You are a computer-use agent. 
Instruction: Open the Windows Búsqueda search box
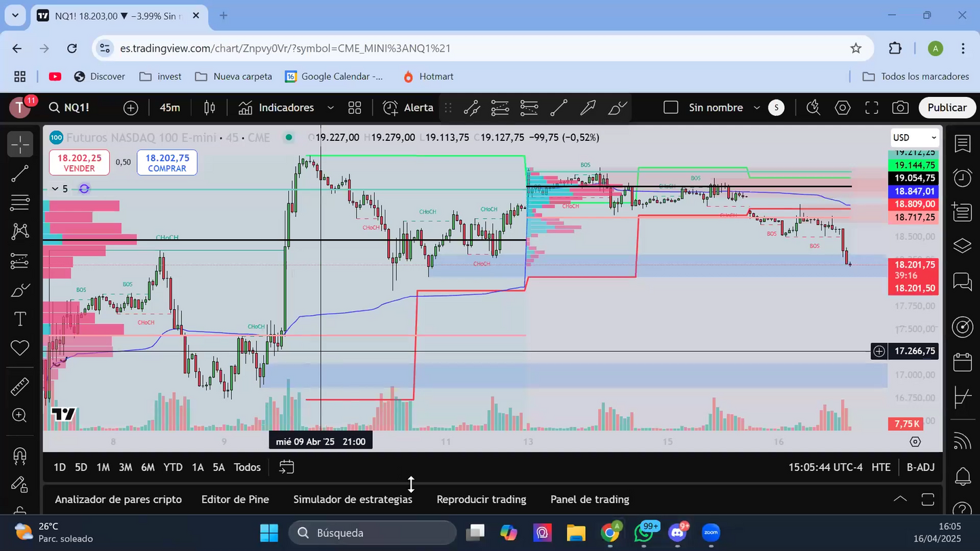(373, 533)
